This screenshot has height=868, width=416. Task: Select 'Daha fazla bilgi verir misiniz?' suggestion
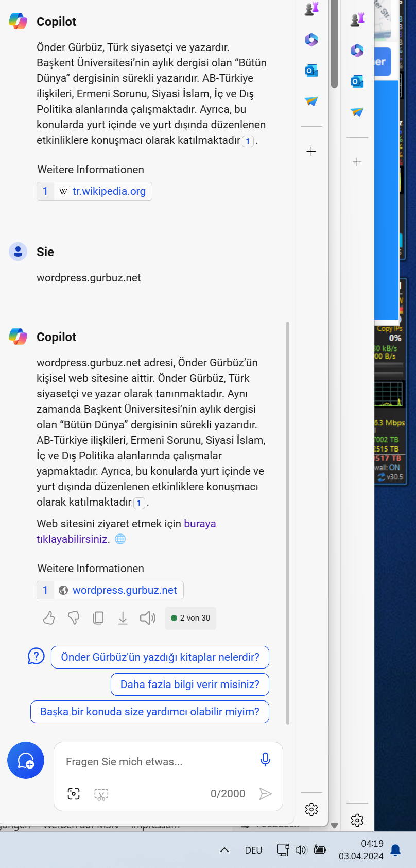pyautogui.click(x=190, y=685)
